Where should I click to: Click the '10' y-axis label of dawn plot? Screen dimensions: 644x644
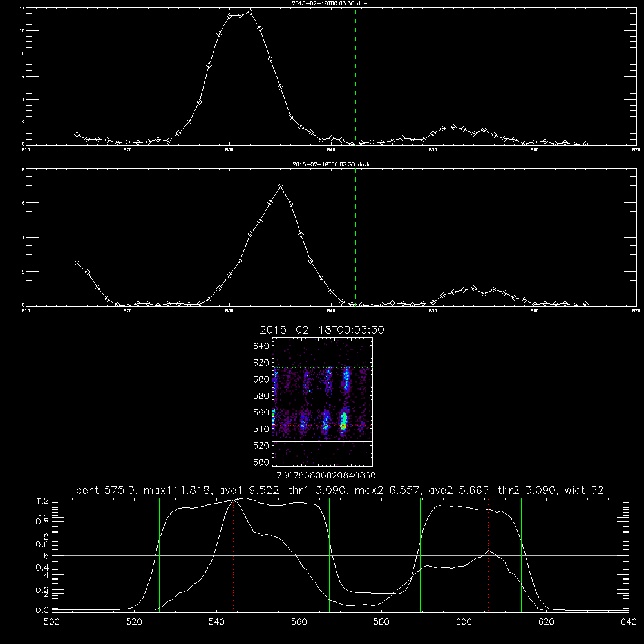[x=22, y=31]
